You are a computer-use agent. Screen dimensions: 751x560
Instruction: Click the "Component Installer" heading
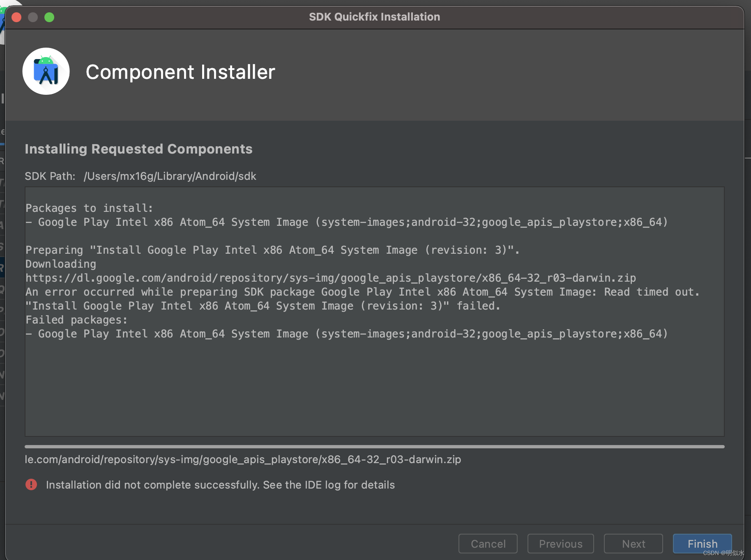click(180, 72)
